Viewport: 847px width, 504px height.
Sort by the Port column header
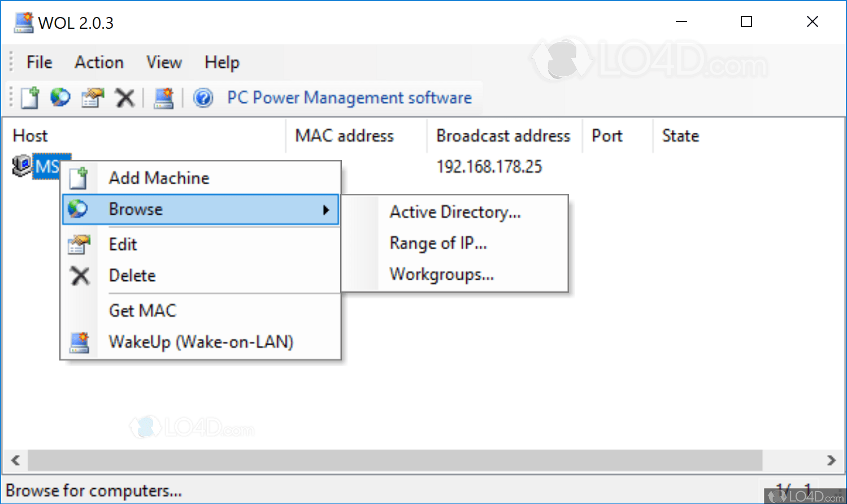(618, 136)
